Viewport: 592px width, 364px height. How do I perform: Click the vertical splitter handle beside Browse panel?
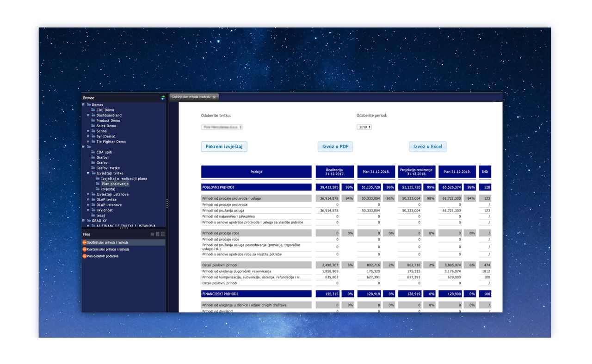point(167,204)
